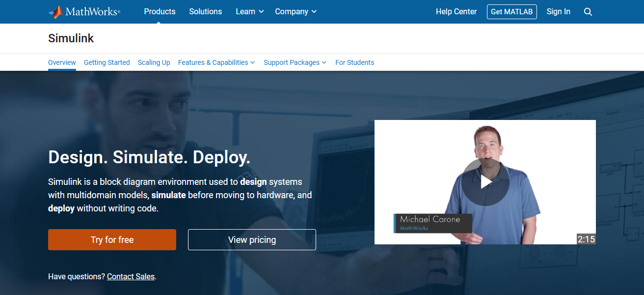Open the site search with the magnifier icon
644x295 pixels.
[588, 11]
